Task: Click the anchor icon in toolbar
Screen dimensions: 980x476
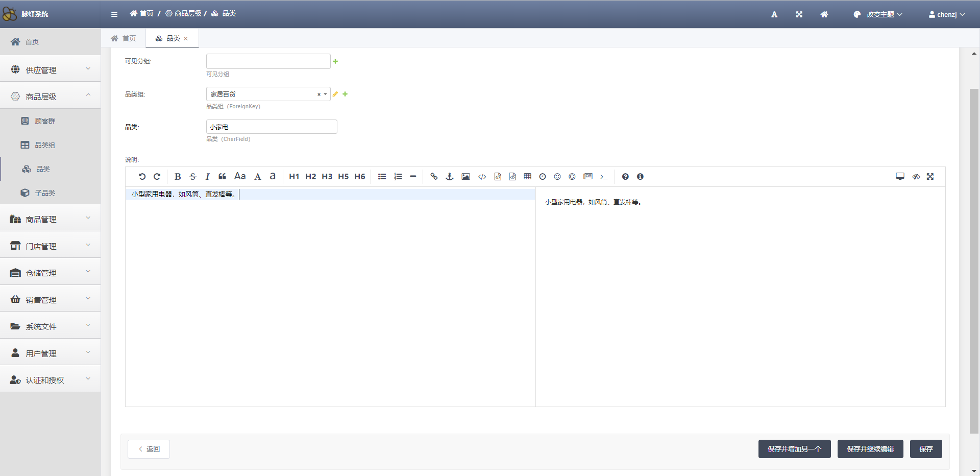Action: (x=450, y=177)
